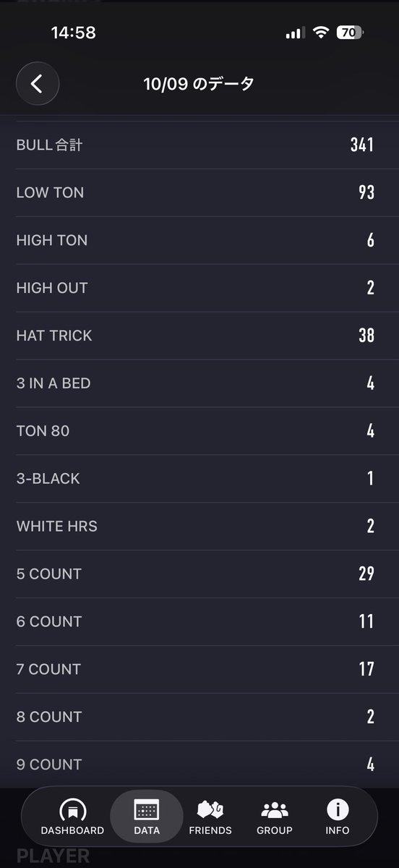Open the Group people icon
Viewport: 399px width, 868px height.
tap(275, 809)
